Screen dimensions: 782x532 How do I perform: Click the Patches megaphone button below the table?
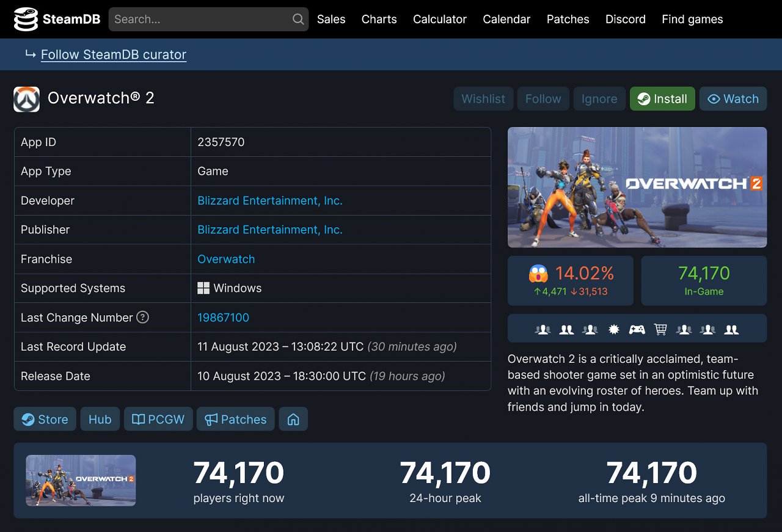coord(235,419)
